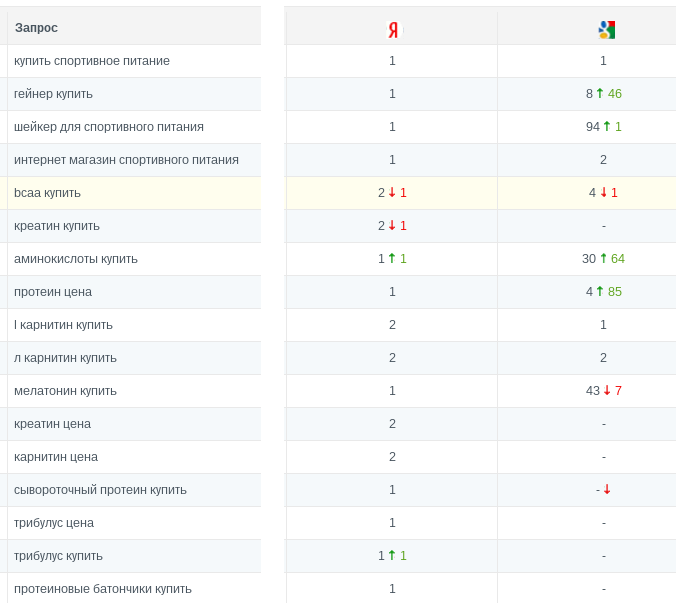Click the карнитин цена query
This screenshot has width=676, height=603.
pos(56,457)
